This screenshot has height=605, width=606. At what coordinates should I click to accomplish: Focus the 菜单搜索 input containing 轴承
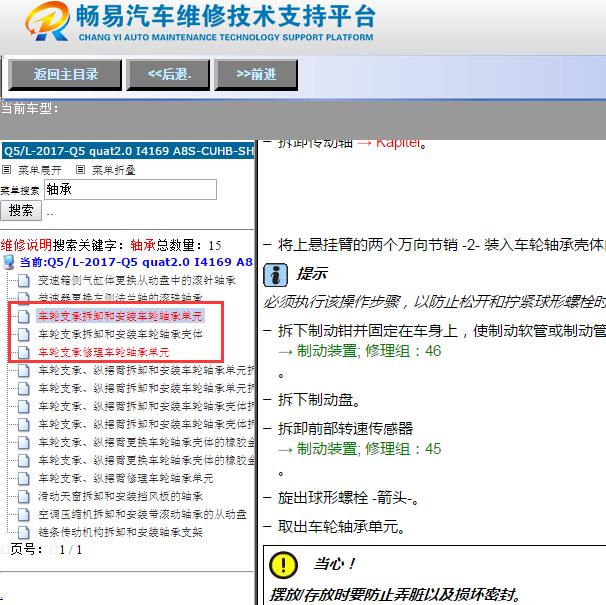click(130, 189)
